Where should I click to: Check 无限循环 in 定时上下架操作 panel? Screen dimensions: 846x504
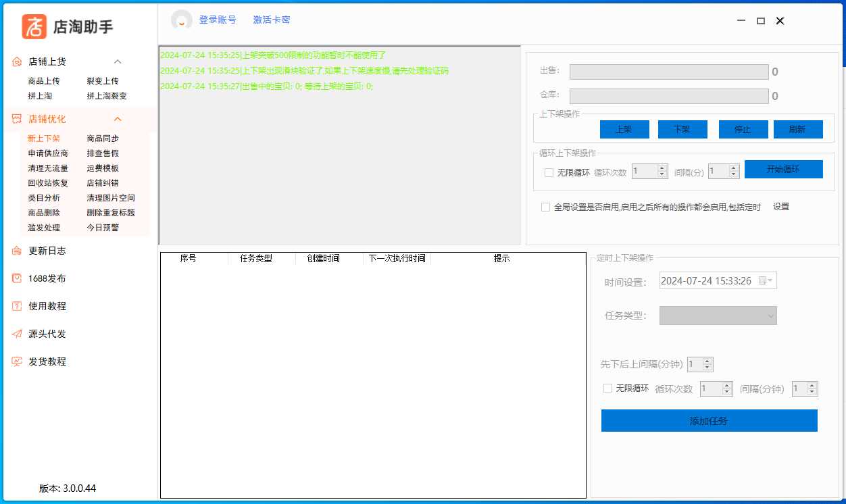coord(607,388)
